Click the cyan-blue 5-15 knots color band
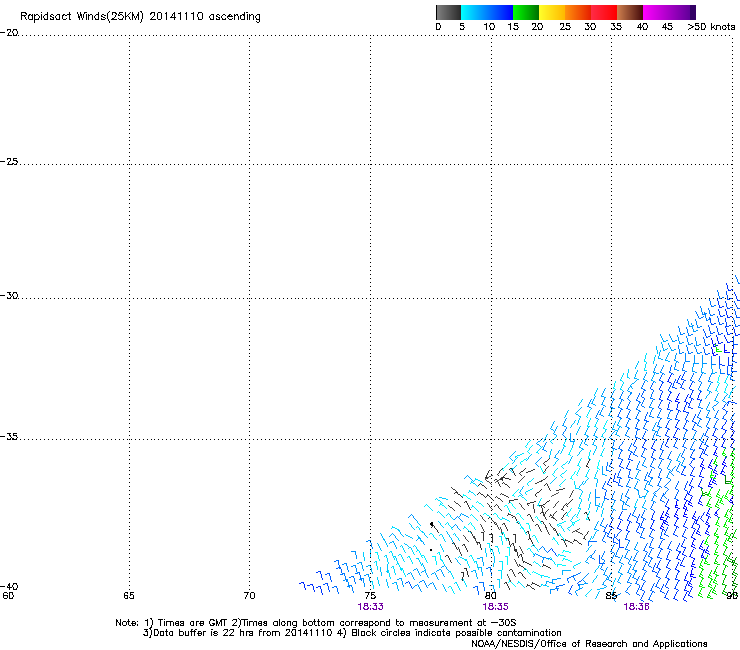 tap(487, 12)
